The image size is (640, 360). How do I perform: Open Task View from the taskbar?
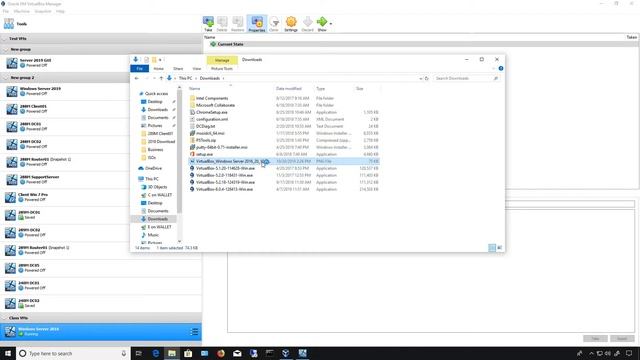[139, 353]
